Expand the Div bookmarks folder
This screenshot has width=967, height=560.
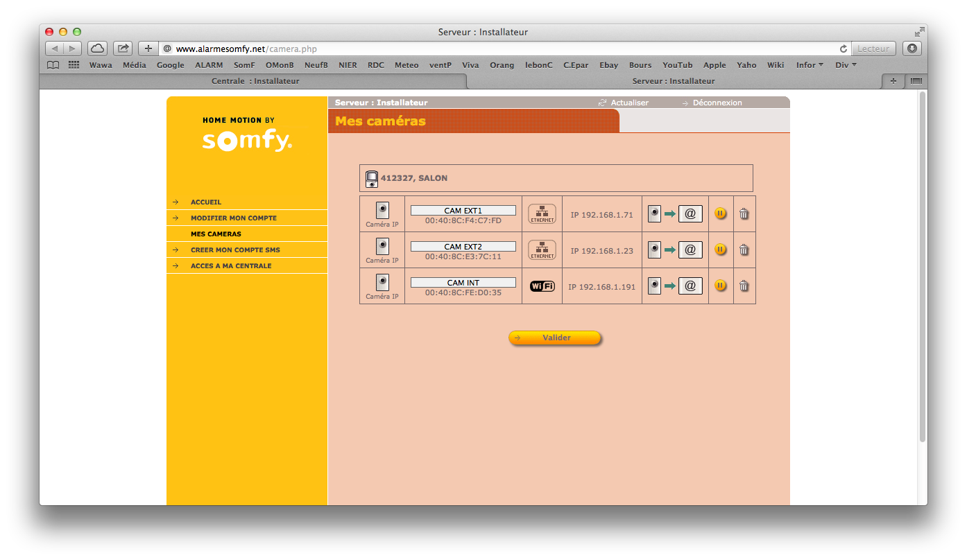coord(846,65)
